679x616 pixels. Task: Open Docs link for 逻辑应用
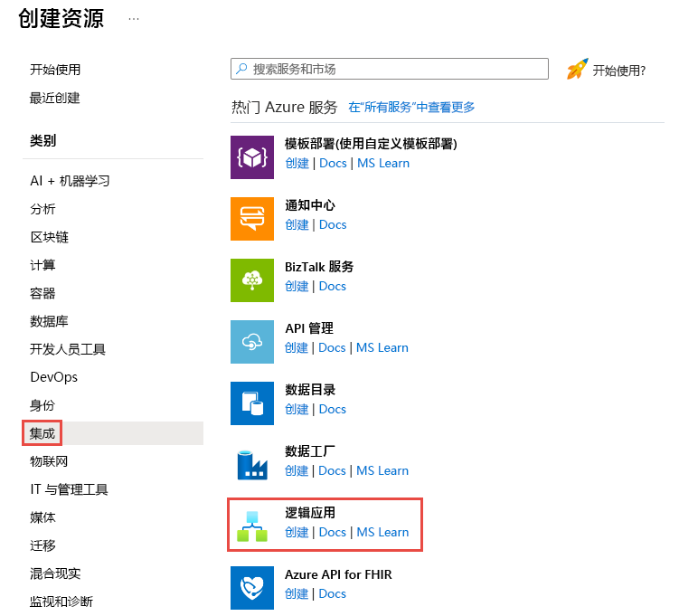coord(333,533)
